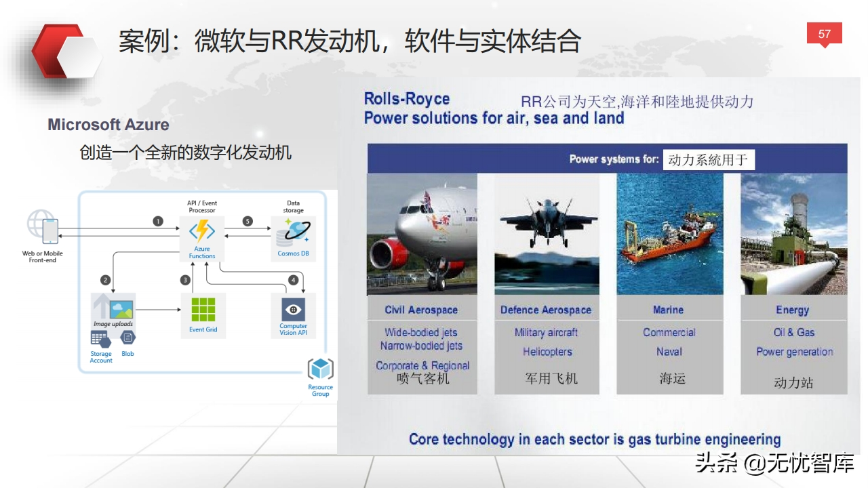Select the Blob hexagon icon
The width and height of the screenshot is (868, 488).
(127, 337)
